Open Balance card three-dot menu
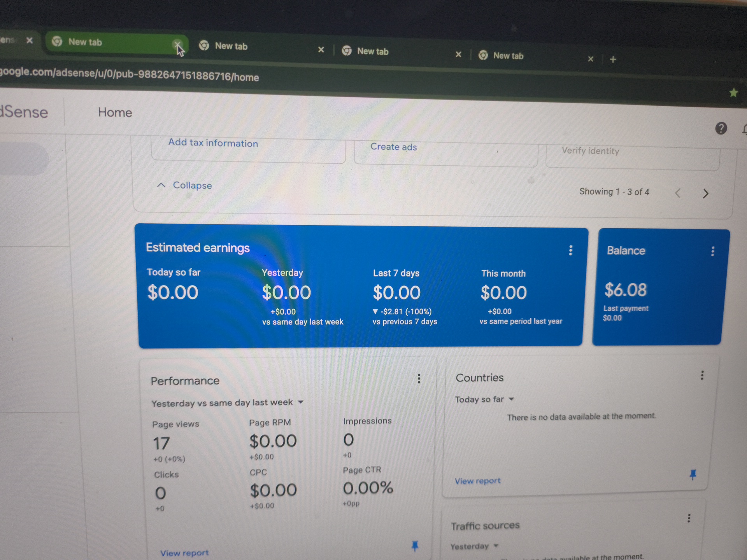 [712, 251]
